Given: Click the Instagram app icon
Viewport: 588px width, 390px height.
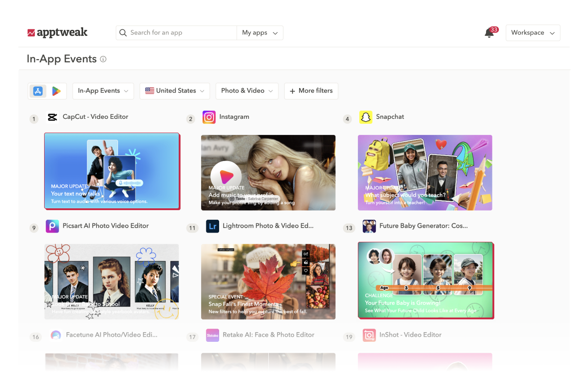Looking at the screenshot, I should 209,117.
